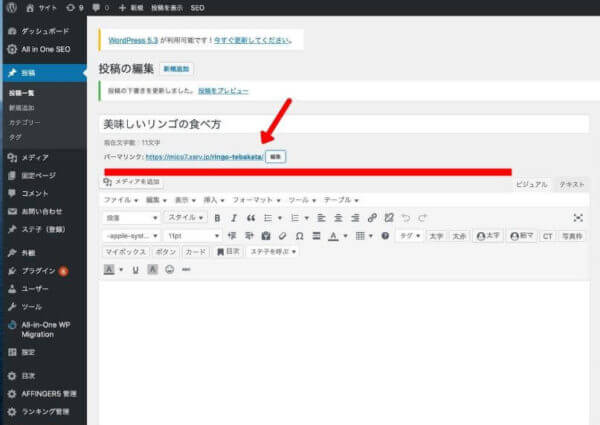Open the paragraph format dropdown
The image size is (600, 425).
[131, 218]
